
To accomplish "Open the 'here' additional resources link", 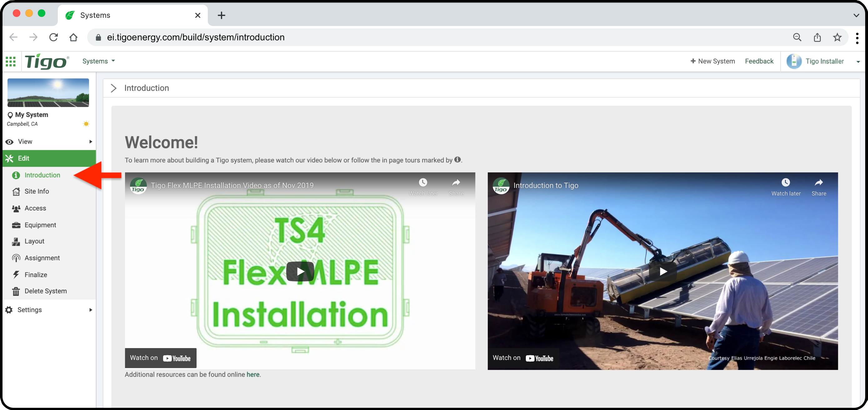I will pos(253,374).
